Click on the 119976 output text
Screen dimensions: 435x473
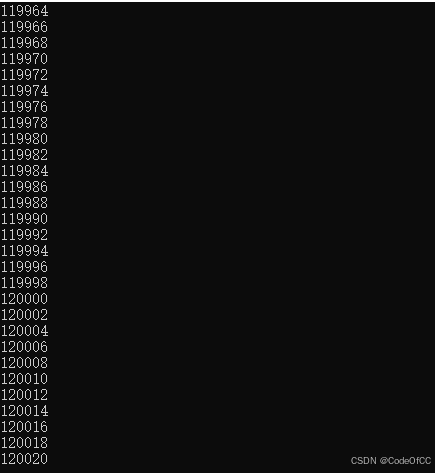(x=25, y=107)
